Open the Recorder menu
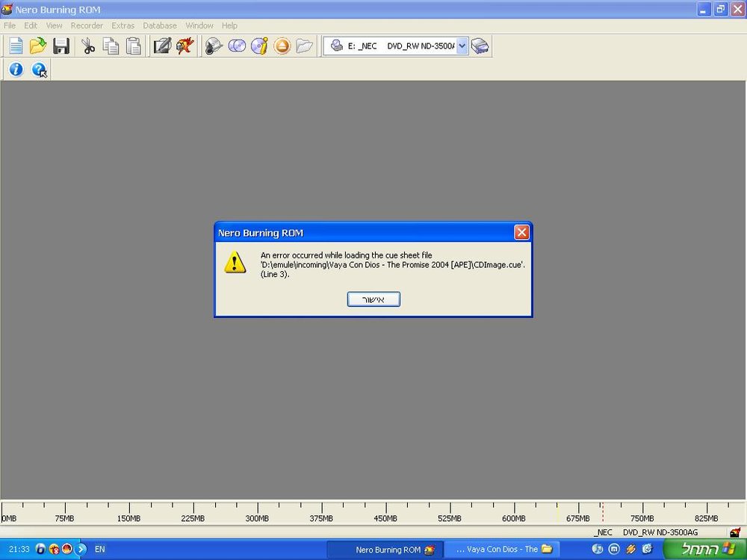The image size is (747, 560). [87, 25]
